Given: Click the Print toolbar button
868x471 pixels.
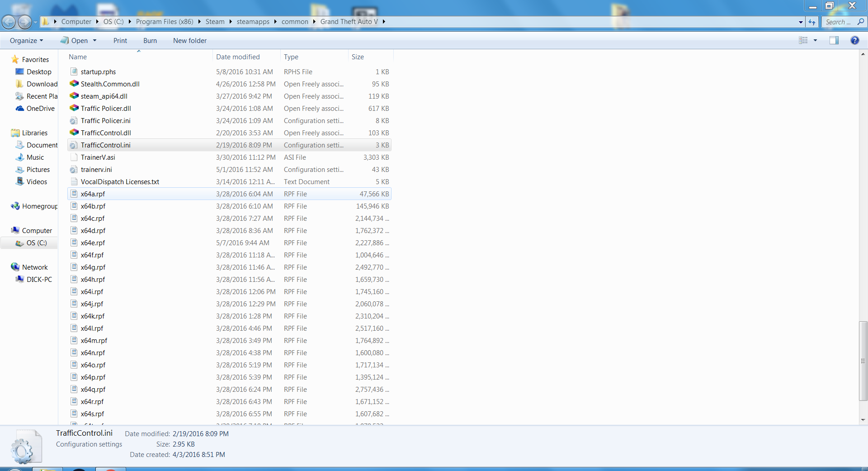Looking at the screenshot, I should tap(120, 40).
